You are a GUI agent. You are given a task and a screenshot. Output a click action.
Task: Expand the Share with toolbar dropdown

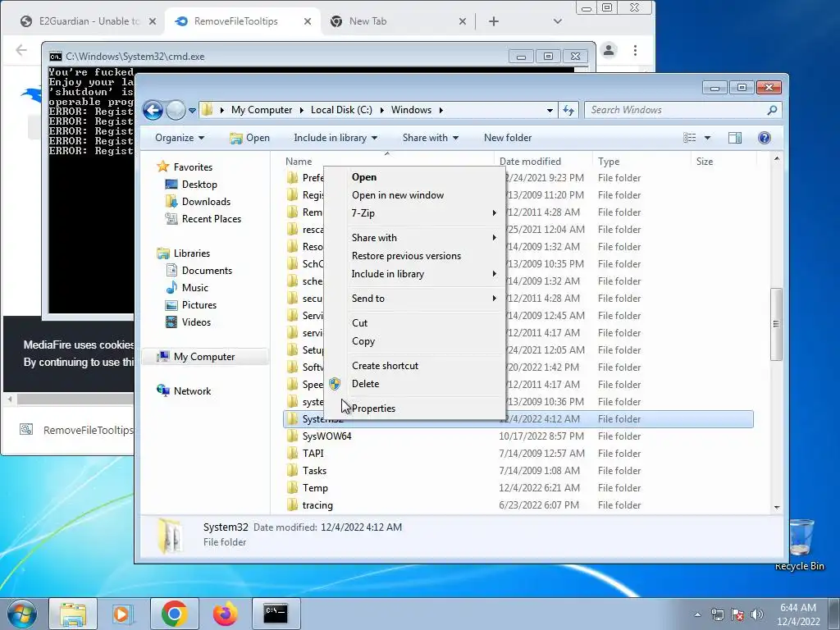coord(430,138)
